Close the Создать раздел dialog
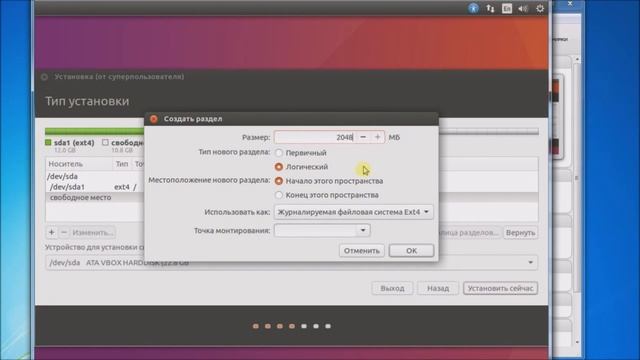 [x=154, y=119]
